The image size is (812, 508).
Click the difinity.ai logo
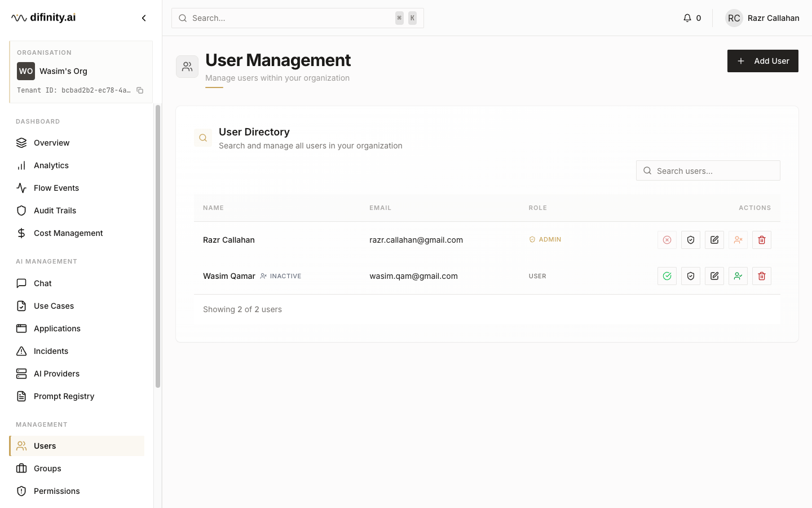pos(43,17)
